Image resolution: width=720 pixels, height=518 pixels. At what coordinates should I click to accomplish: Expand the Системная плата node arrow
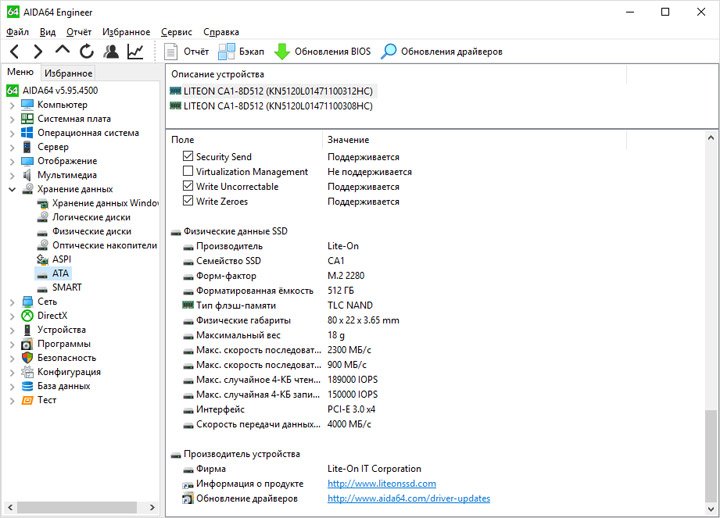pos(12,119)
